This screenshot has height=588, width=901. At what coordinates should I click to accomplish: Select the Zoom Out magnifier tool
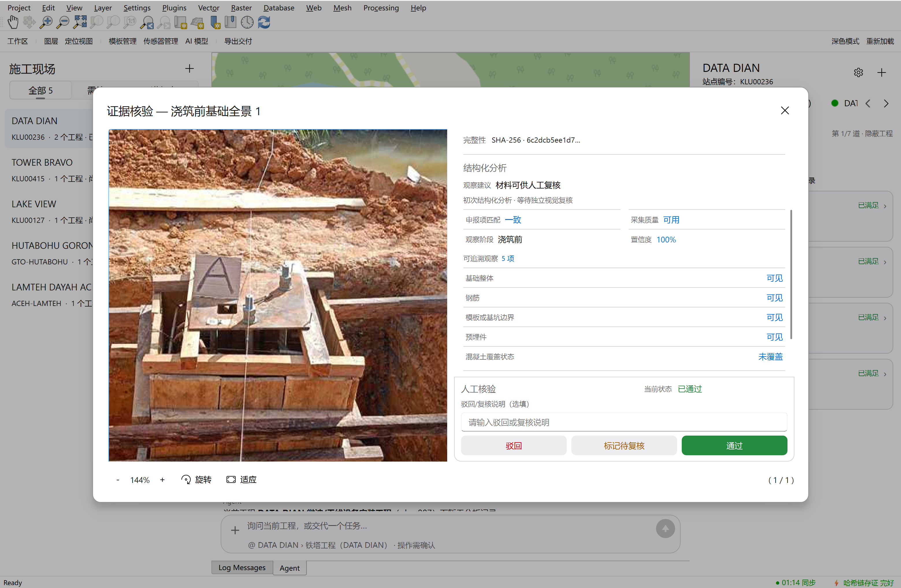click(62, 22)
